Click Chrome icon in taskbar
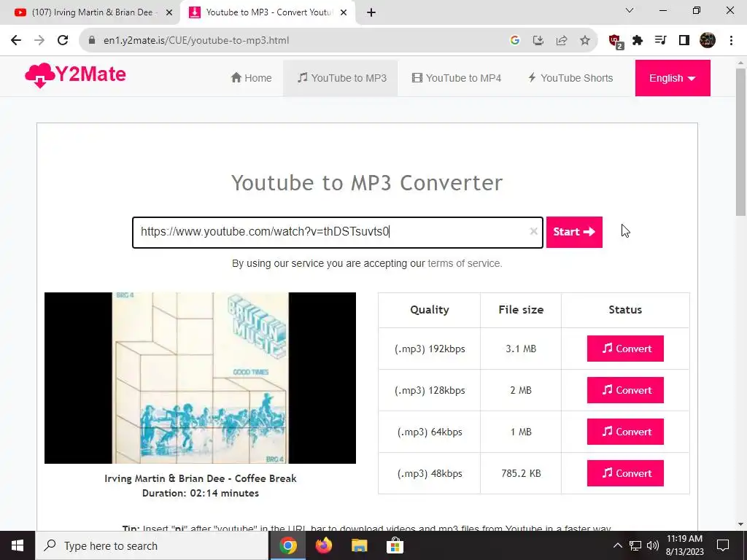Viewport: 747px width, 560px height. tap(287, 545)
